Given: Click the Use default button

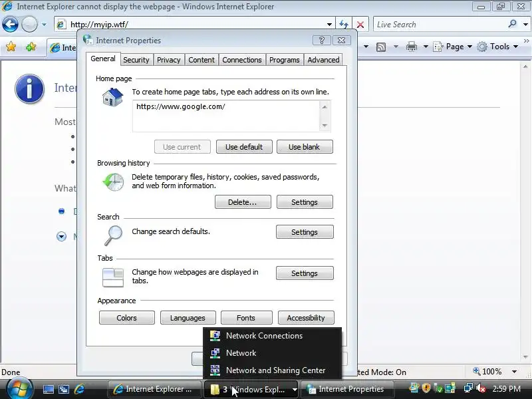Looking at the screenshot, I should pos(244,147).
